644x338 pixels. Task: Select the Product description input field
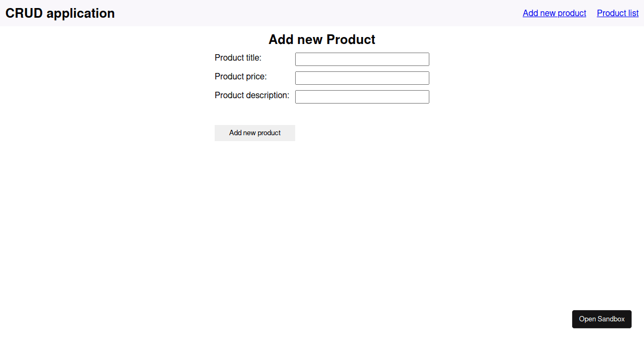click(362, 97)
